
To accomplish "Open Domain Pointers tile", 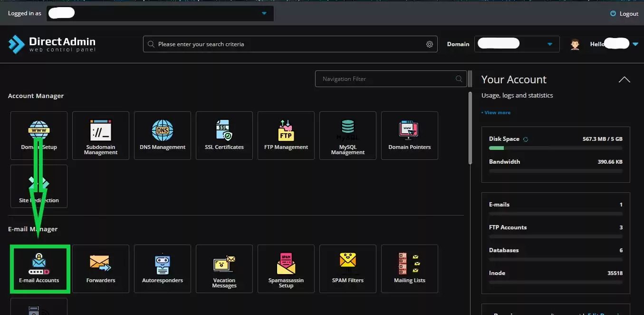I will click(410, 136).
